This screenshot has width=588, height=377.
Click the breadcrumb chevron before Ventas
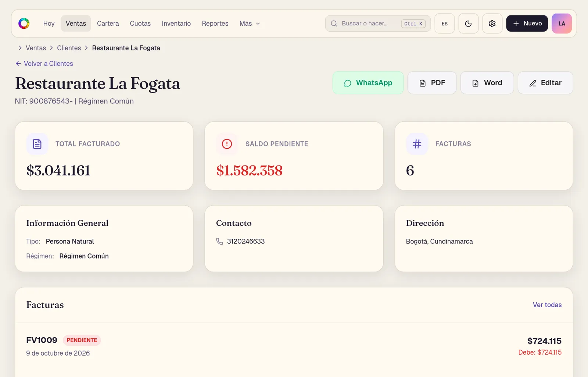(20, 48)
